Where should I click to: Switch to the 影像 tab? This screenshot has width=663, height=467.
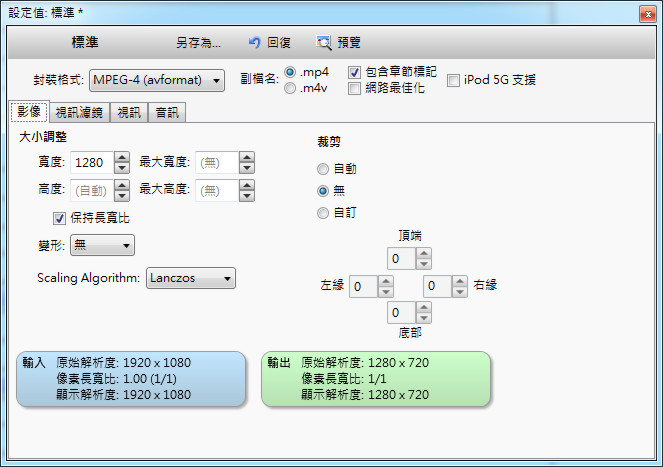(x=30, y=112)
